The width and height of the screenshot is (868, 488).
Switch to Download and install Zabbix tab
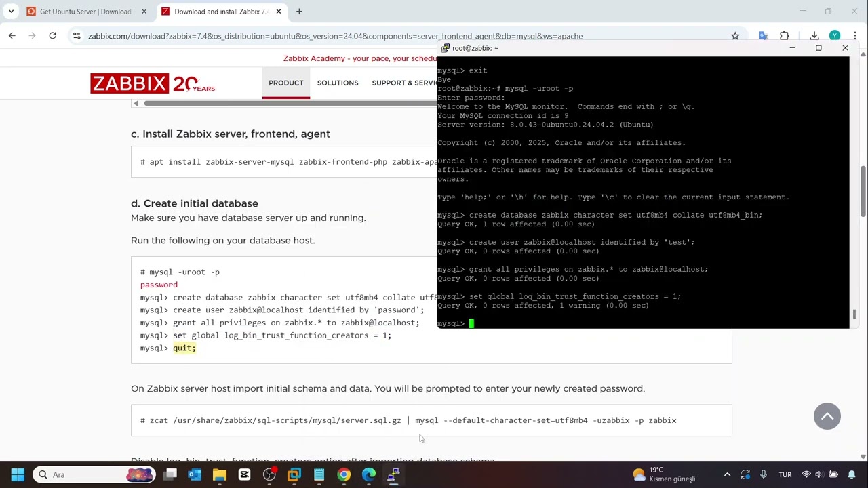pos(222,12)
